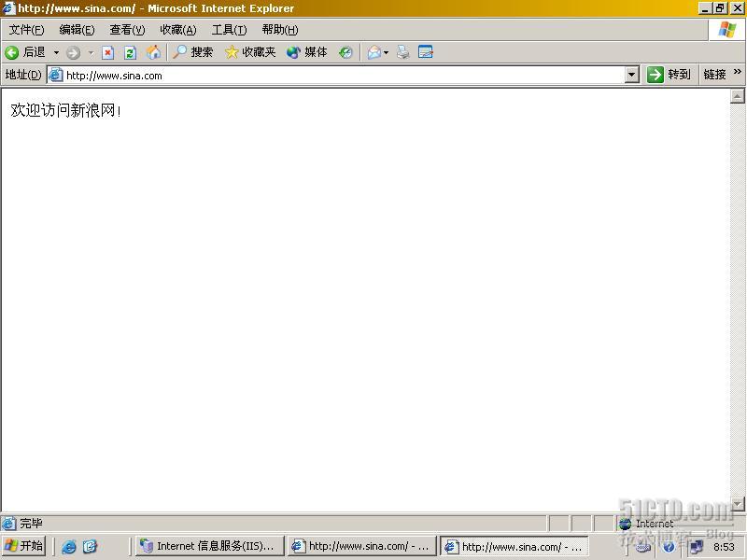Launch Internet Explorer from Quick Launch
The width and height of the screenshot is (747, 560).
pyautogui.click(x=68, y=547)
